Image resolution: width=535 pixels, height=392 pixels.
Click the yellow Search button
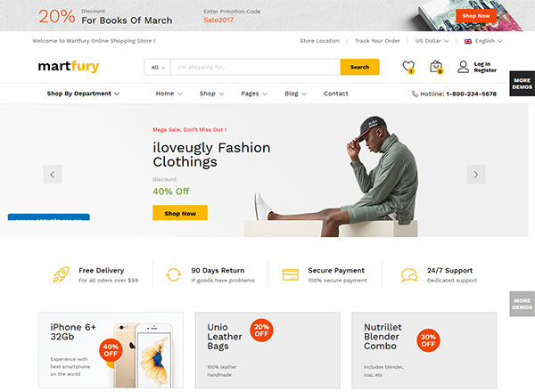tap(359, 67)
